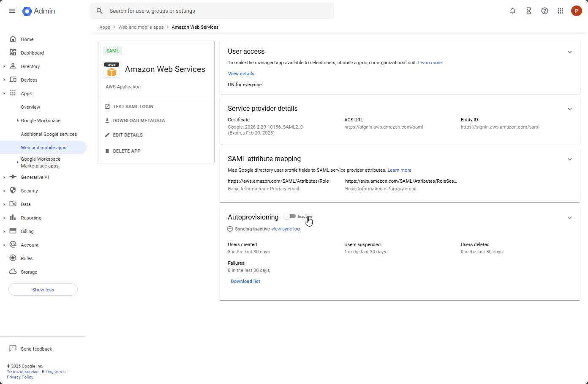
Task: Open the tasks hourglass icon
Action: point(528,11)
